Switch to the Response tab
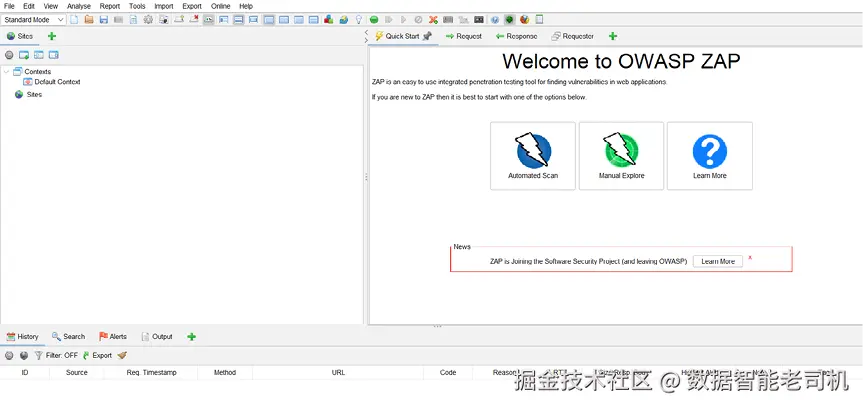Screen dimensions: 863x407 click(x=516, y=36)
